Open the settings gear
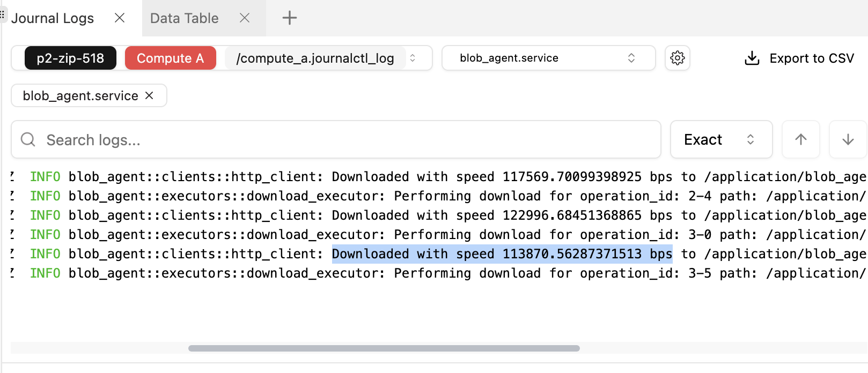The image size is (868, 373). (x=678, y=58)
